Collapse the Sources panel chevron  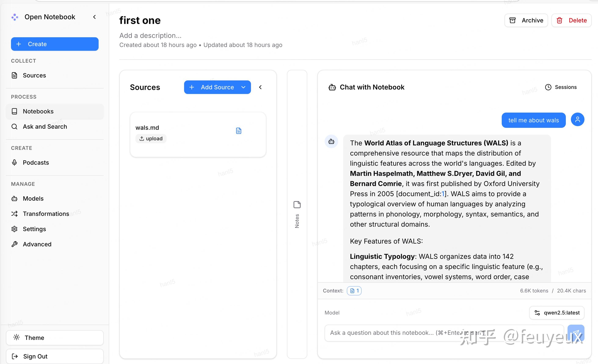click(260, 87)
